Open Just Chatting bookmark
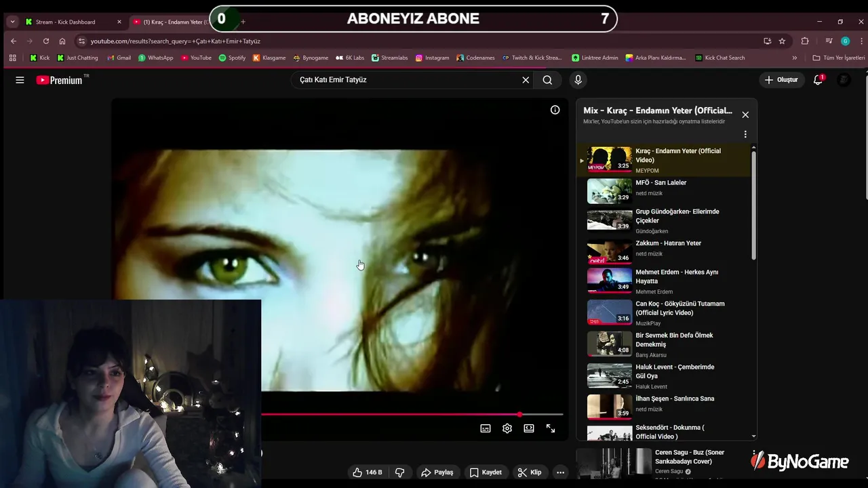868x488 pixels. click(x=77, y=58)
